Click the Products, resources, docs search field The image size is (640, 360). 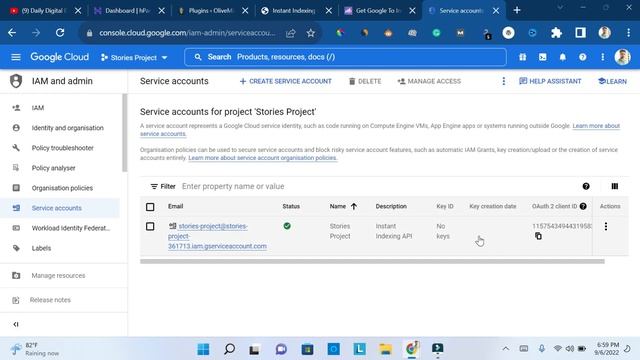(x=345, y=57)
